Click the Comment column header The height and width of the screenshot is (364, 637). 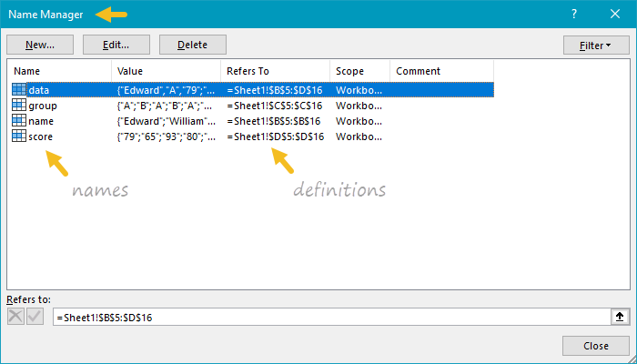pyautogui.click(x=441, y=71)
